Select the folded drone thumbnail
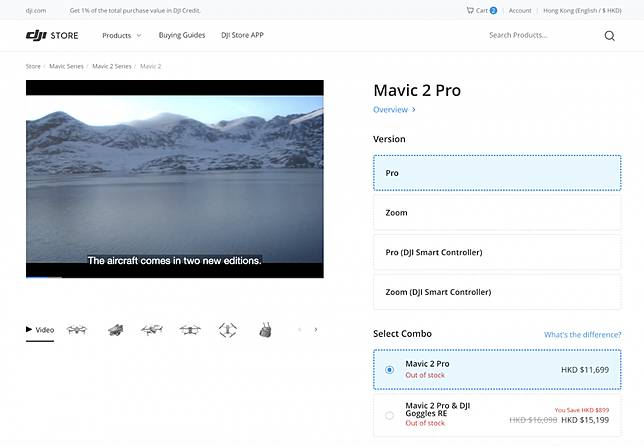This screenshot has width=644, height=447. click(x=115, y=329)
